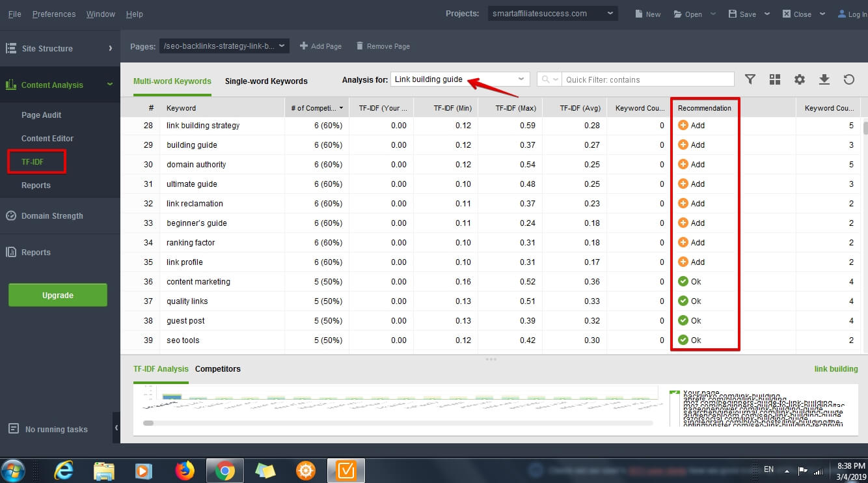The image size is (868, 483).
Task: Click the quick filter search icon
Action: (x=545, y=79)
